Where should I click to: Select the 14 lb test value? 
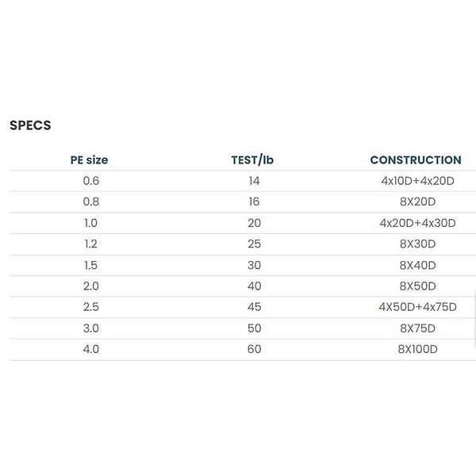[x=254, y=181]
